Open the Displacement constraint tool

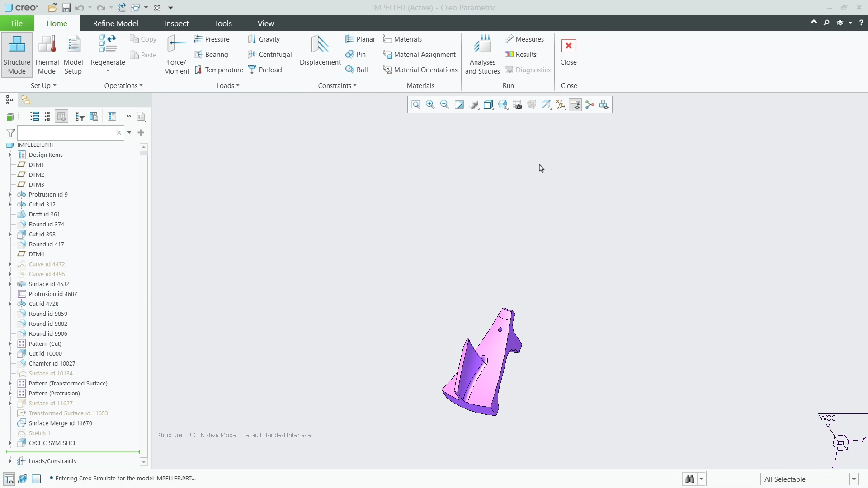tap(320, 51)
